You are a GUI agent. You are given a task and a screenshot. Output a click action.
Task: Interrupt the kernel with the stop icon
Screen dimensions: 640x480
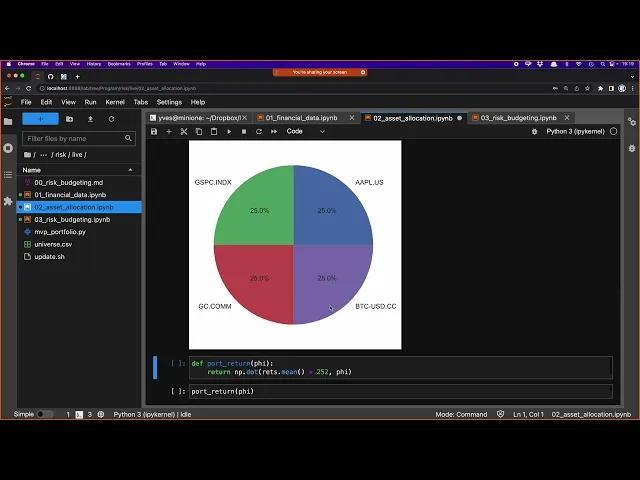tap(244, 131)
